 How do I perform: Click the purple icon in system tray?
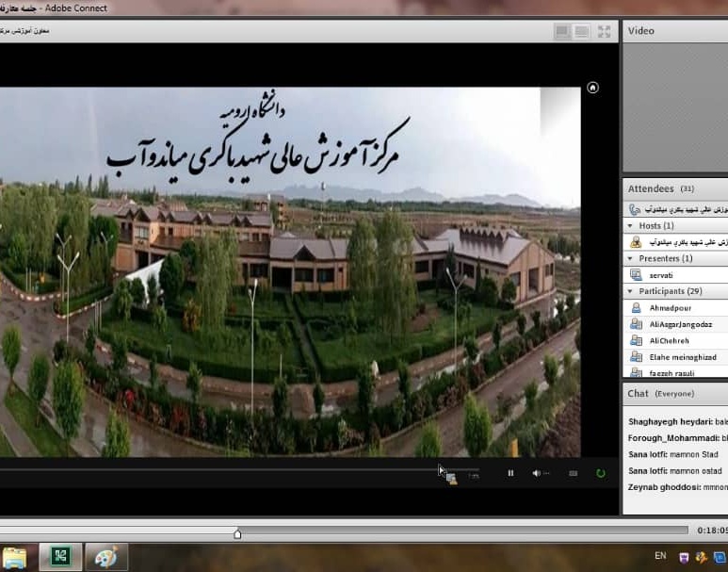(x=684, y=557)
